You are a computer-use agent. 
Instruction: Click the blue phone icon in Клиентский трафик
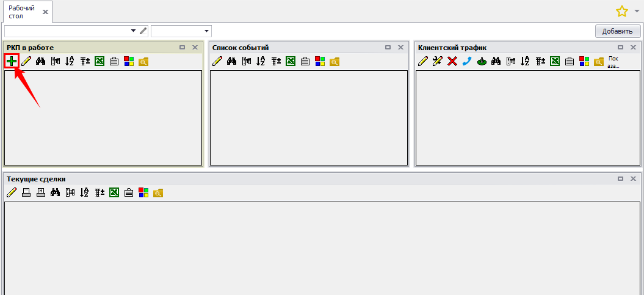(x=467, y=61)
